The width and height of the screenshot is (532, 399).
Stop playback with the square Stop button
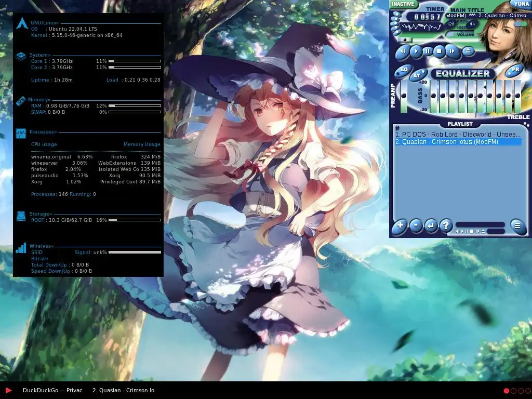click(x=439, y=51)
